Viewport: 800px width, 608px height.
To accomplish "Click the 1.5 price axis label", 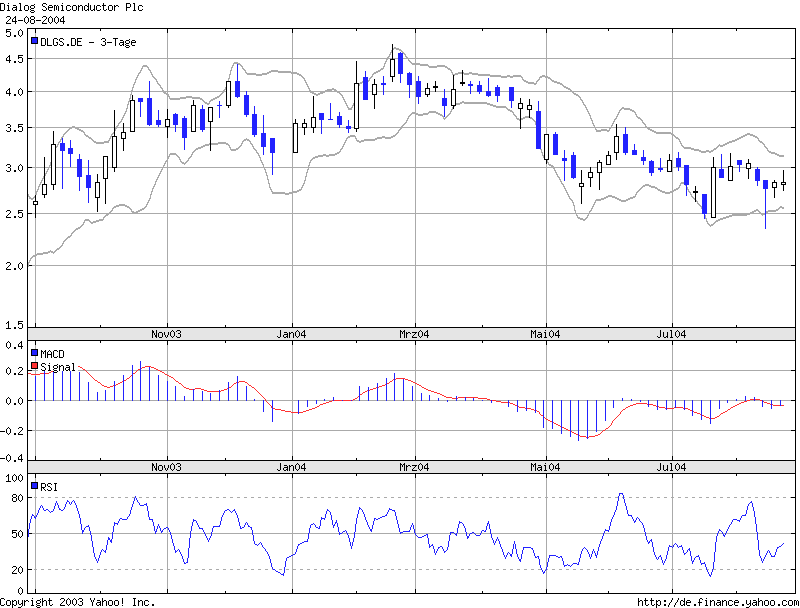I will [x=14, y=325].
